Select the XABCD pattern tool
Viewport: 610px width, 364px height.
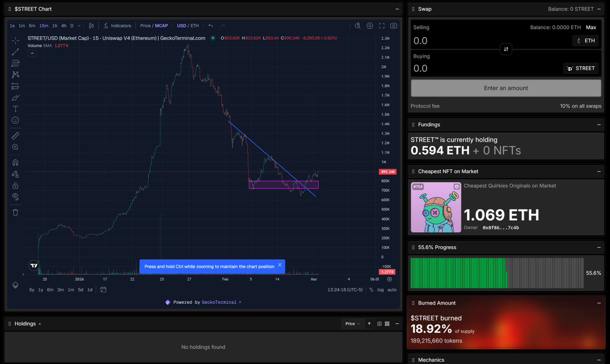15,74
